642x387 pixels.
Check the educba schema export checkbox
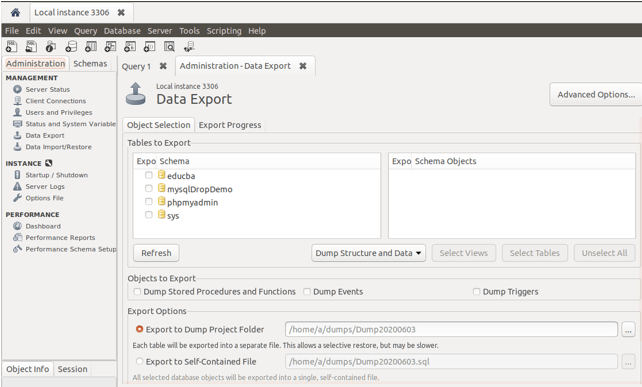[x=149, y=175]
